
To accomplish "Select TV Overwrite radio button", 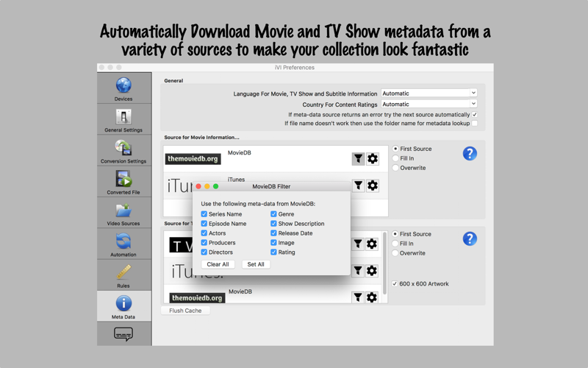I will [x=395, y=253].
